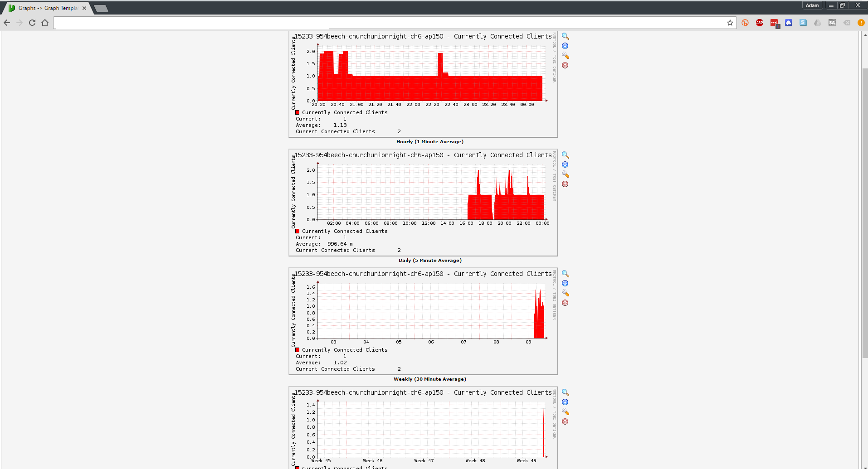Click the Hourly (1 Minute Average) caption
868x469 pixels.
pos(430,142)
